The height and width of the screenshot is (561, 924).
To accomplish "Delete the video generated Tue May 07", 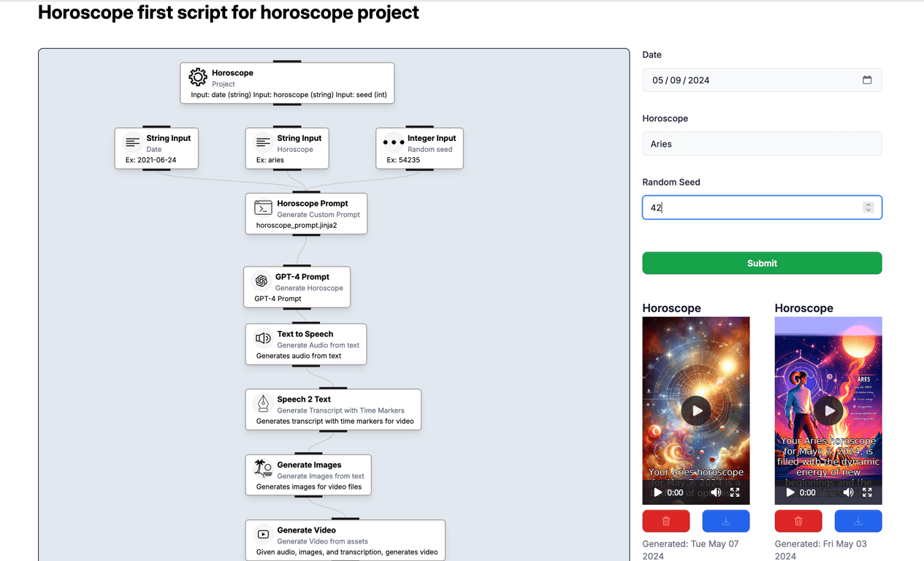I will [x=666, y=521].
